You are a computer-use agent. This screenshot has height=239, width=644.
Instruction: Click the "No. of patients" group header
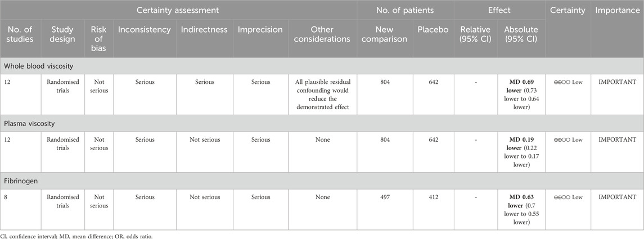point(405,10)
